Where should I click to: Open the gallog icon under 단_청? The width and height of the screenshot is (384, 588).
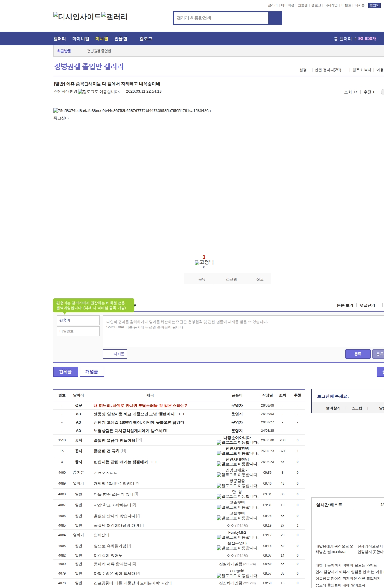238,496
